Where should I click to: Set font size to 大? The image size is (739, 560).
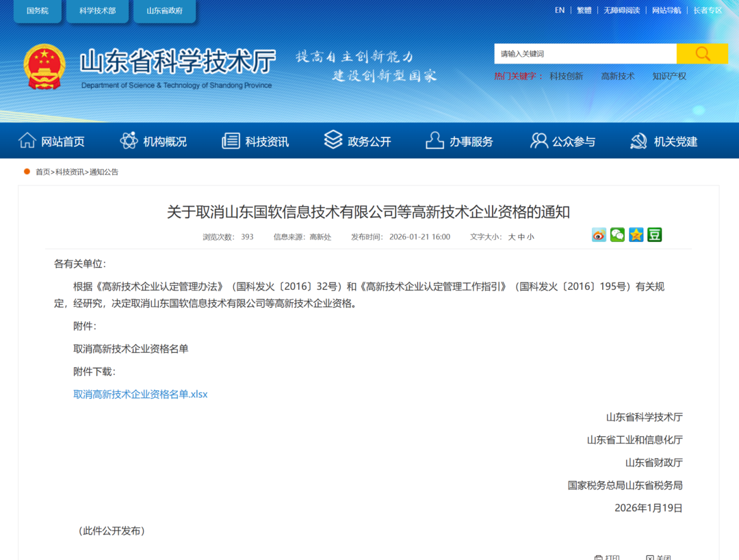point(511,237)
